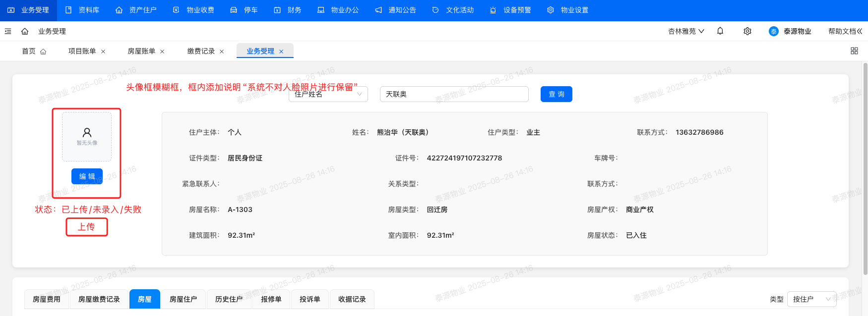Click the 查询 search button
The image size is (868, 316).
556,94
